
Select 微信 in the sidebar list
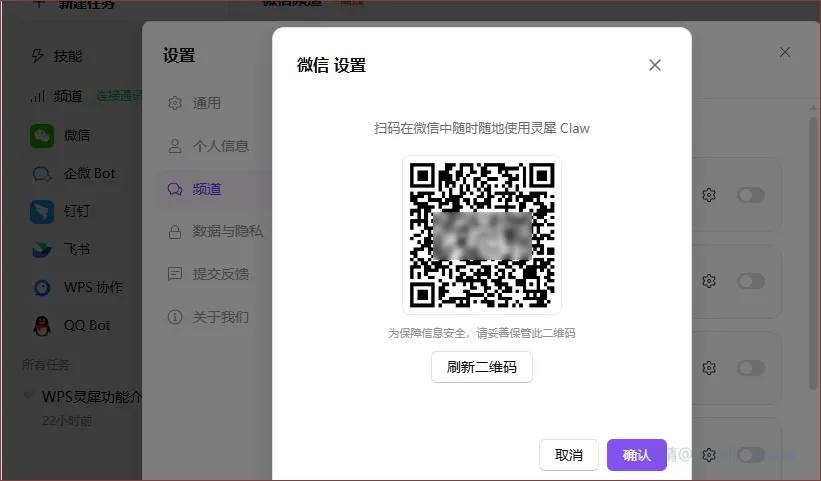(77, 135)
